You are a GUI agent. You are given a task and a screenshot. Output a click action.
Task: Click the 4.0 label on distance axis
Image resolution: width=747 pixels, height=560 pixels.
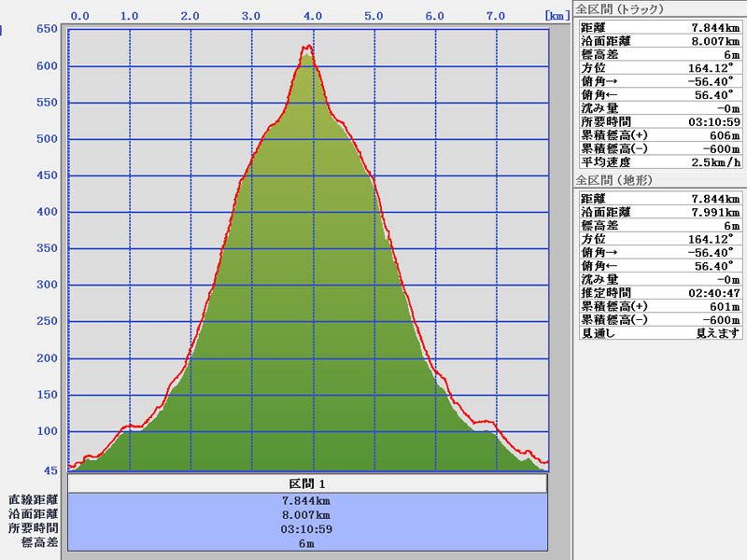313,16
